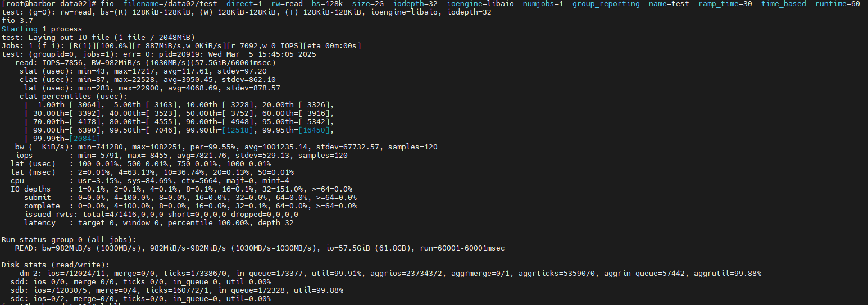Screen dimensions: 868x305
Task: Click the 'Run status group 0' heading
Action: tap(73, 240)
